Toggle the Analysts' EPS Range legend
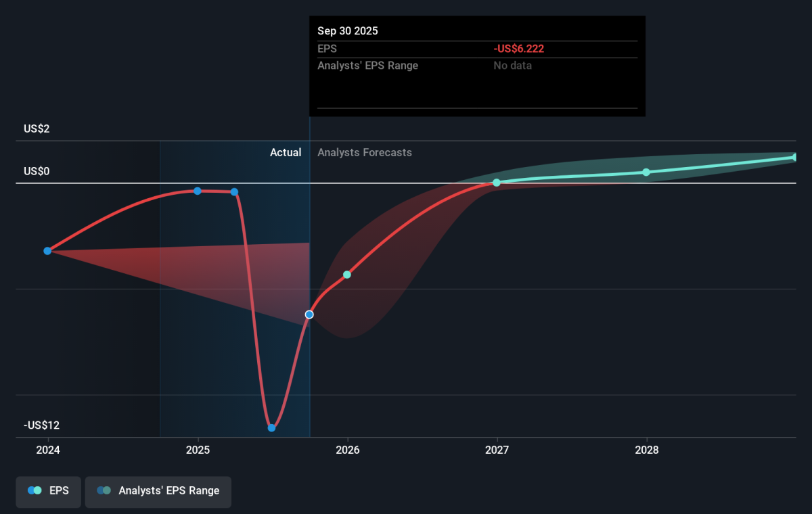The width and height of the screenshot is (812, 514). [158, 490]
